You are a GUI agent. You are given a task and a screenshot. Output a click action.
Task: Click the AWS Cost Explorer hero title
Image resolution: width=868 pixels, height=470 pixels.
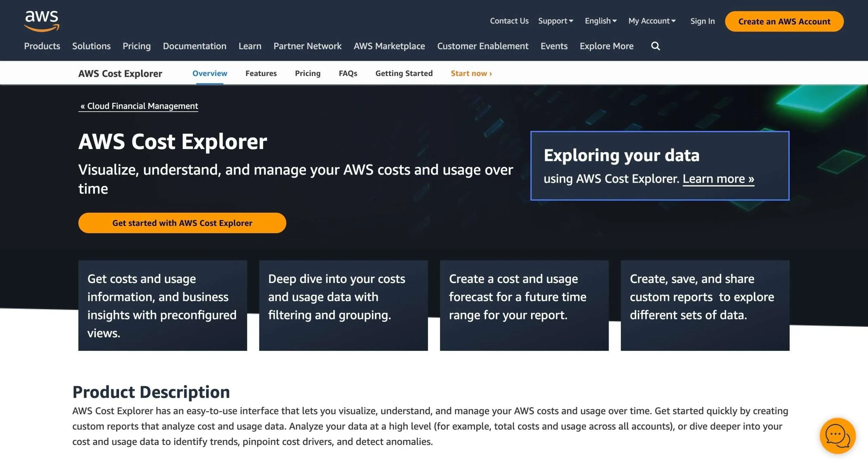click(x=173, y=142)
